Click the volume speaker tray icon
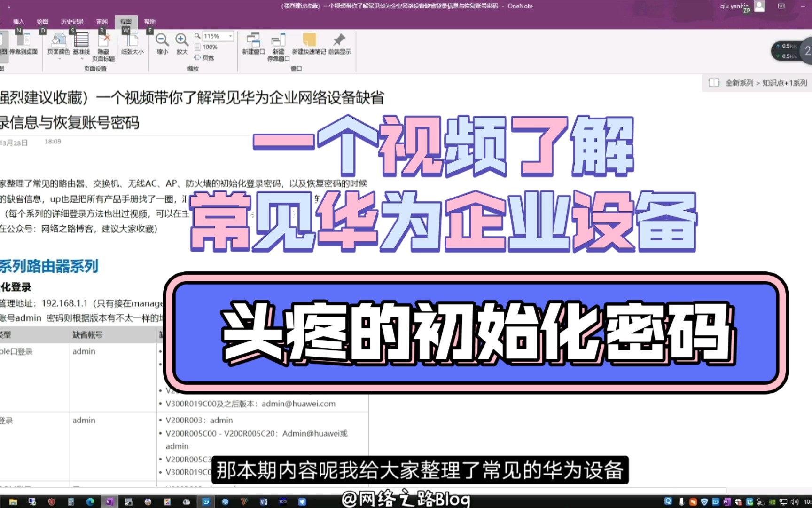This screenshot has width=812, height=508. 794,502
